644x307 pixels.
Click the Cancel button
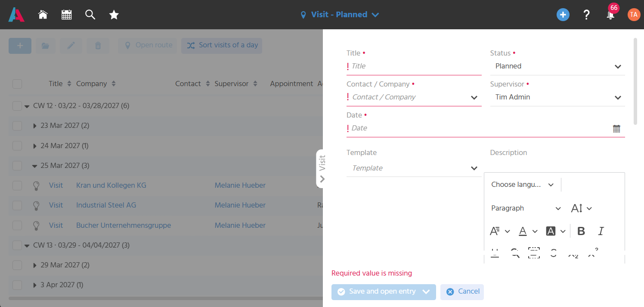tap(462, 292)
